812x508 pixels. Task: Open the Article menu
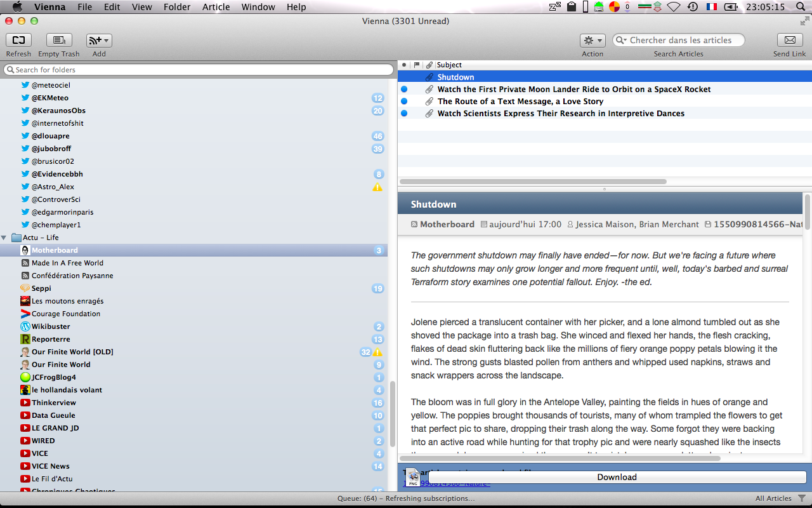(x=216, y=7)
